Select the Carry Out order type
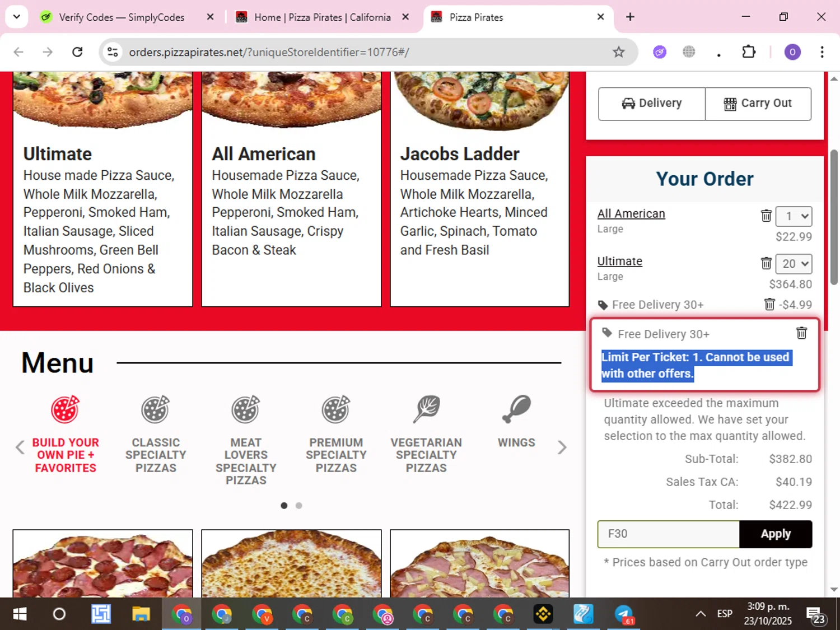Image resolution: width=840 pixels, height=630 pixels. pos(758,104)
